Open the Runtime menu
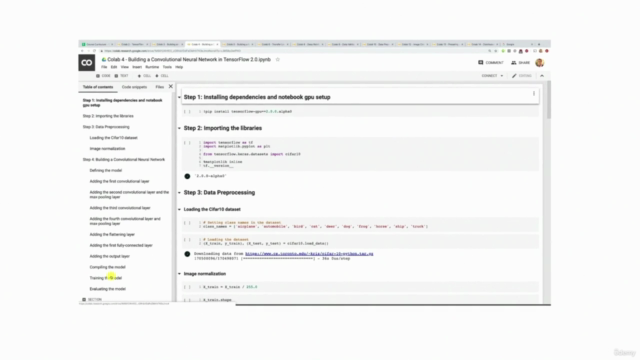This screenshot has width=640, height=360. click(152, 67)
